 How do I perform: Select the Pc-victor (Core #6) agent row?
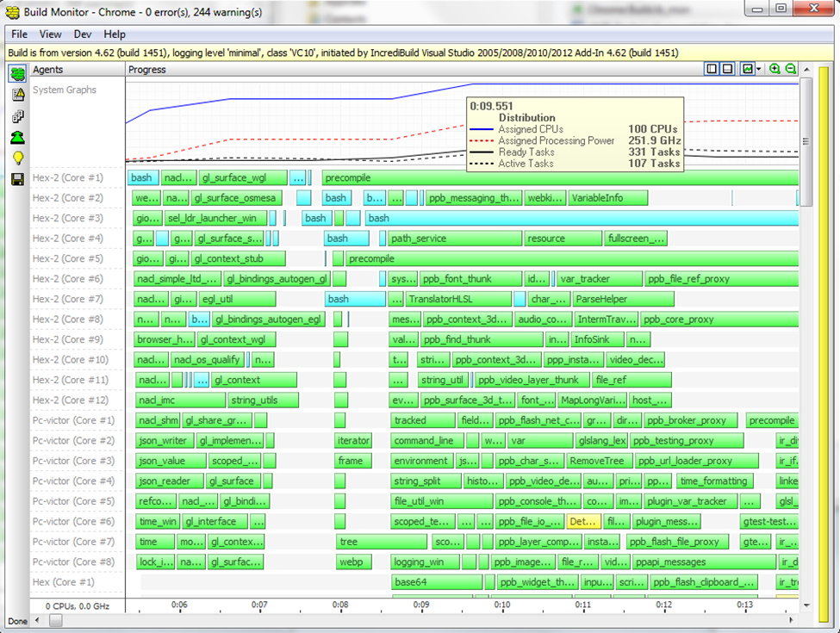coord(73,522)
